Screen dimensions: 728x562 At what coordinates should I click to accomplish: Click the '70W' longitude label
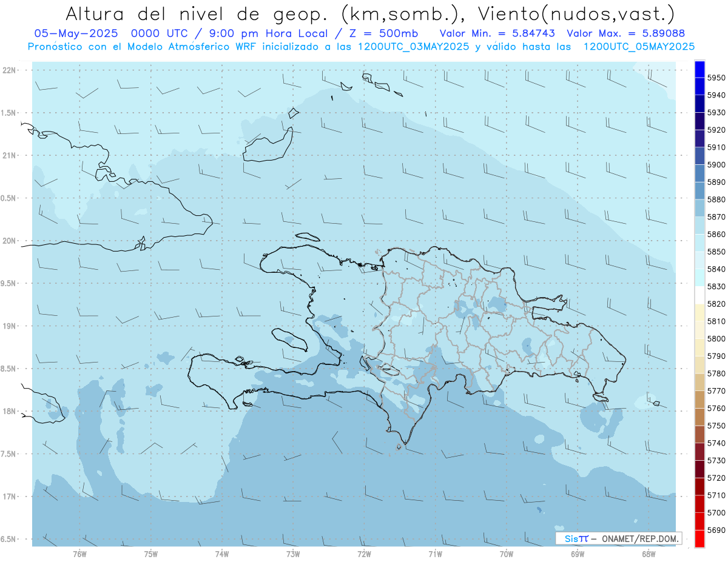(507, 554)
